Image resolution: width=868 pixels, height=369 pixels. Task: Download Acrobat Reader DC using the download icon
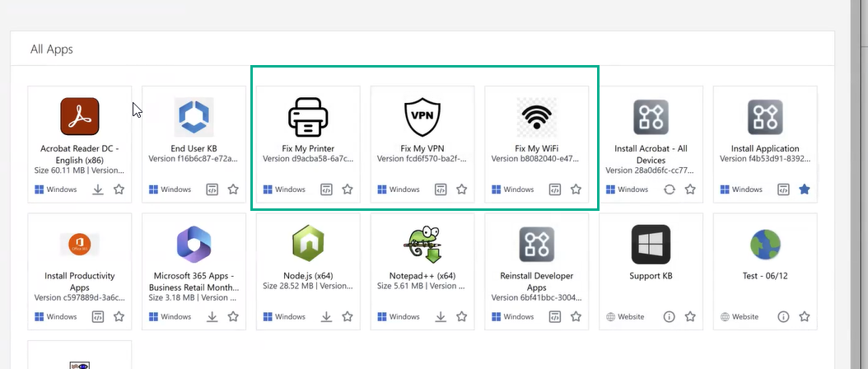coord(98,189)
